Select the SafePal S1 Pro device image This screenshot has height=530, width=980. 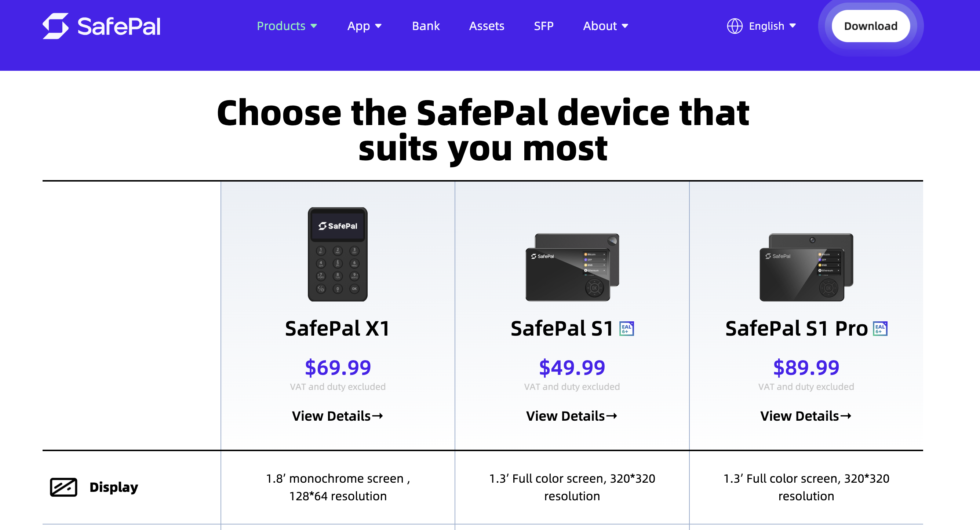tap(806, 267)
